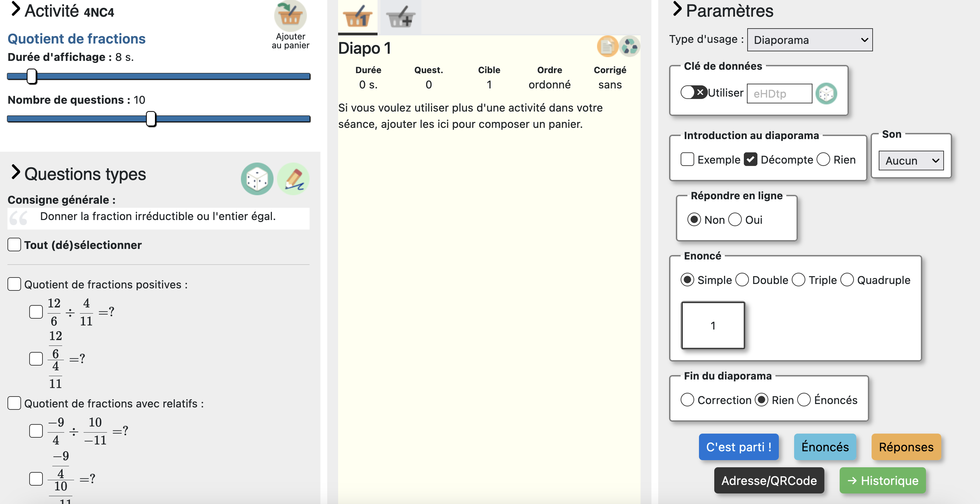
Task: Click the dice icon next to the data key field
Action: coord(826,93)
